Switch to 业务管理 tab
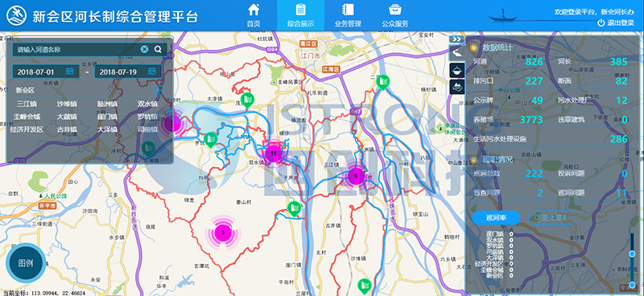This screenshot has width=644, height=296. coord(348,15)
